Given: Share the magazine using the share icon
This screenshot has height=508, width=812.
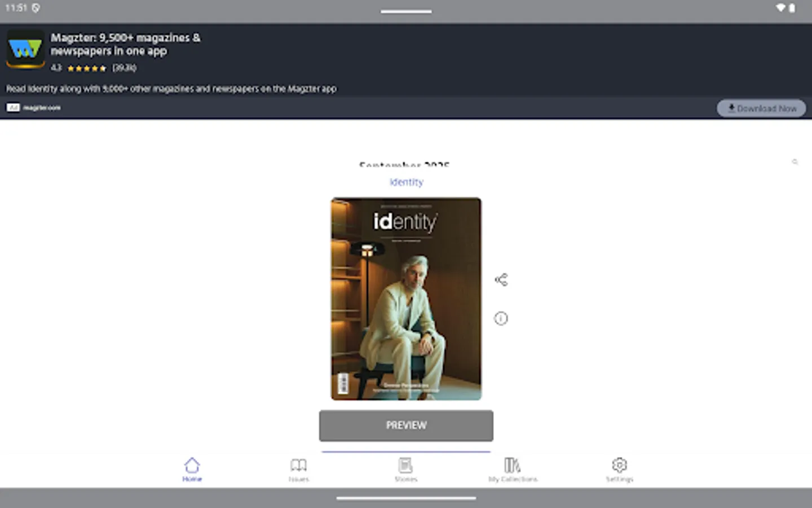Looking at the screenshot, I should [501, 278].
